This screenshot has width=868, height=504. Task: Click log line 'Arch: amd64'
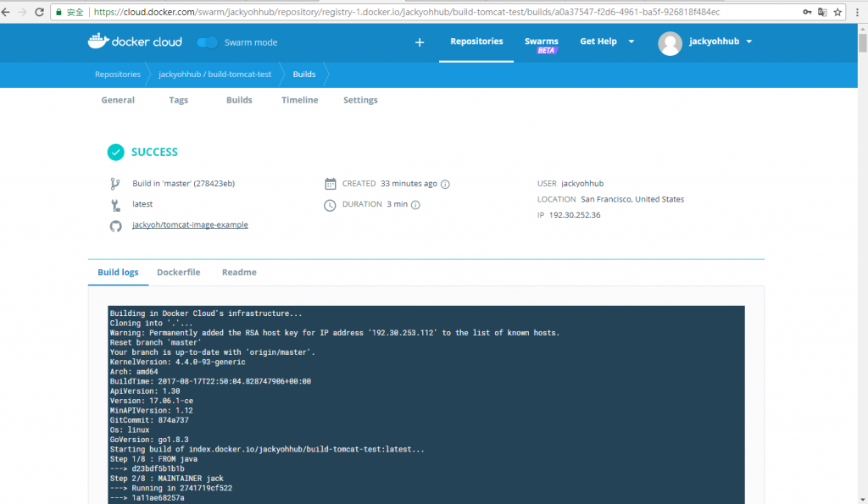(x=134, y=371)
